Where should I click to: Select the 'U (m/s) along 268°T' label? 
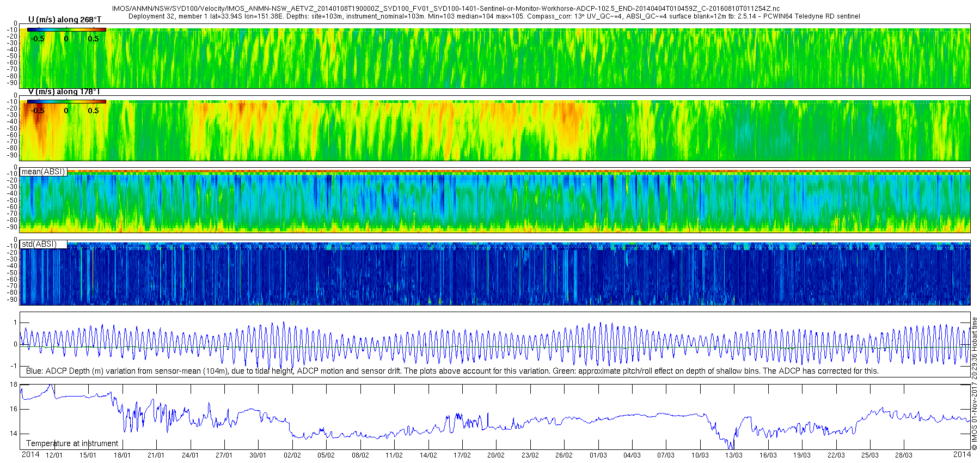(x=64, y=20)
